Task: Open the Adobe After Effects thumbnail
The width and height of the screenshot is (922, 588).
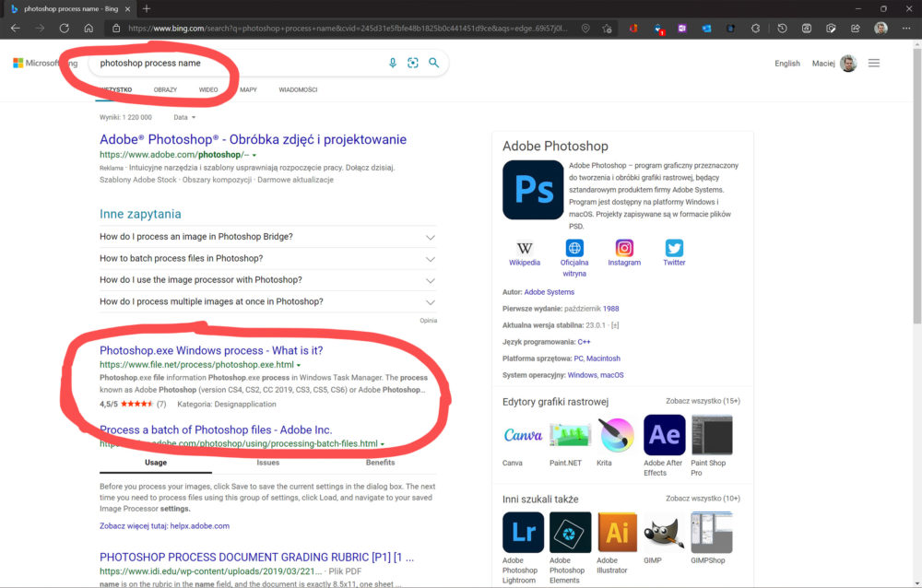Action: point(665,435)
